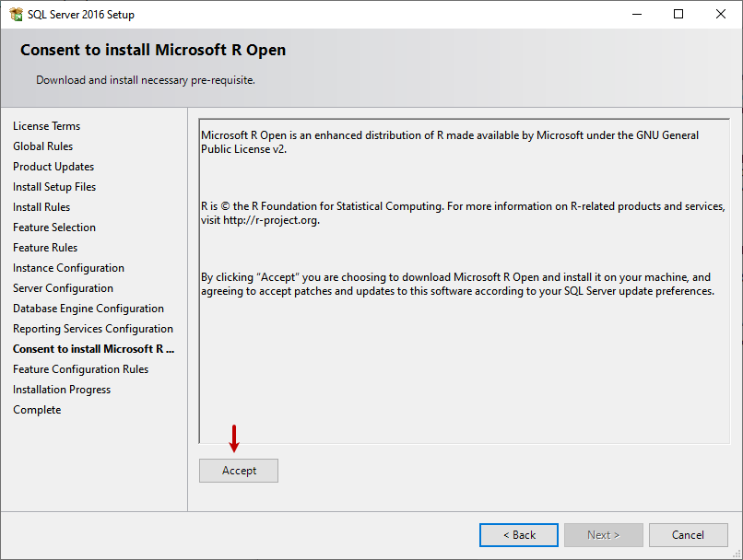Select License Terms step in sidebar

click(x=46, y=126)
